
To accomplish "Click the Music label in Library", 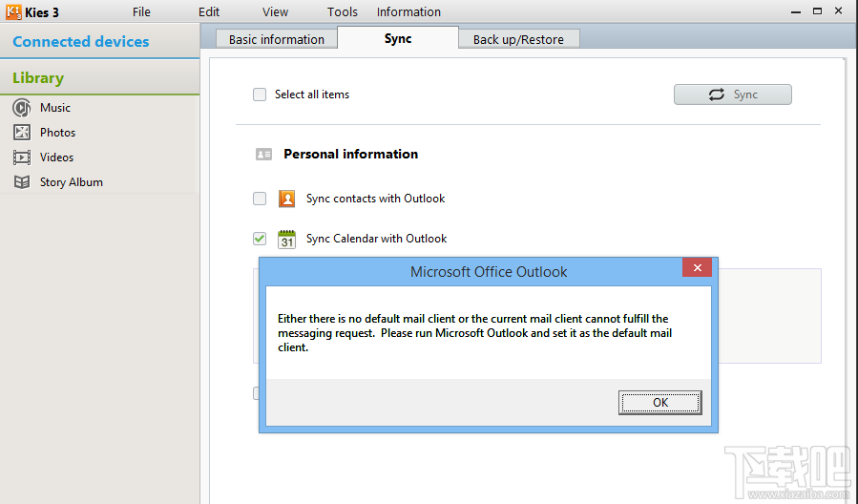I will click(x=55, y=108).
